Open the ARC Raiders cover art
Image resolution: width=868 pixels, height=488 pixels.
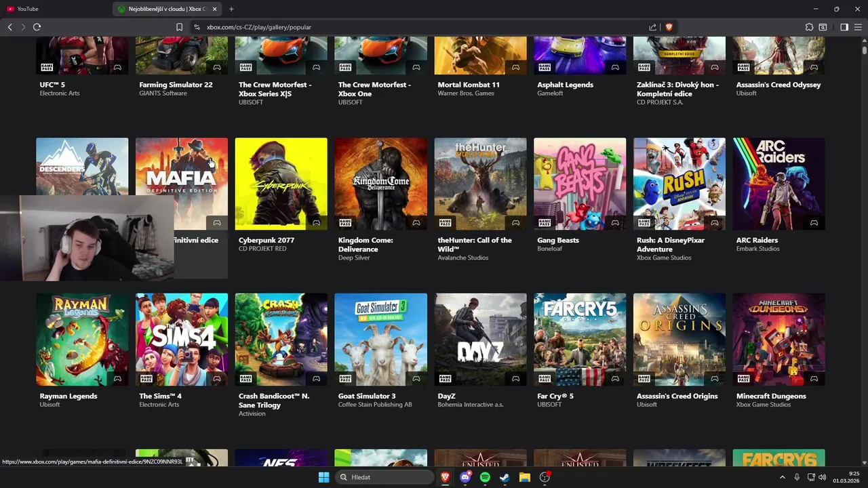(x=778, y=184)
